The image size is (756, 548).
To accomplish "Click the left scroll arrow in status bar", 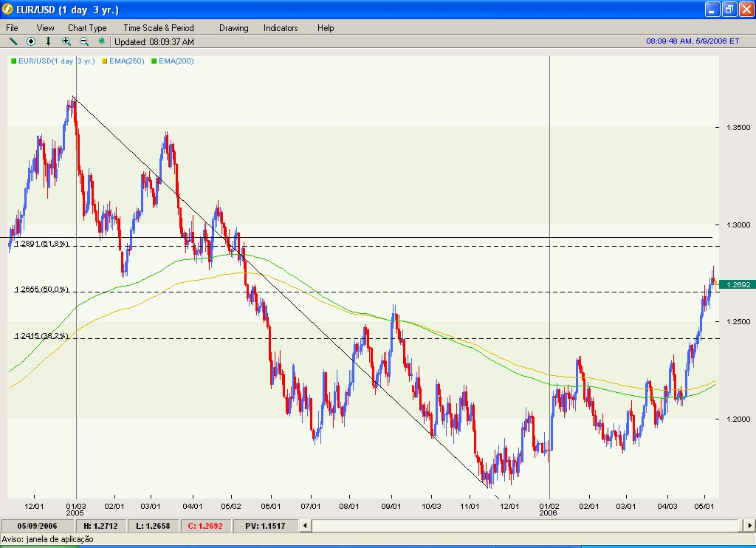I will [x=304, y=525].
